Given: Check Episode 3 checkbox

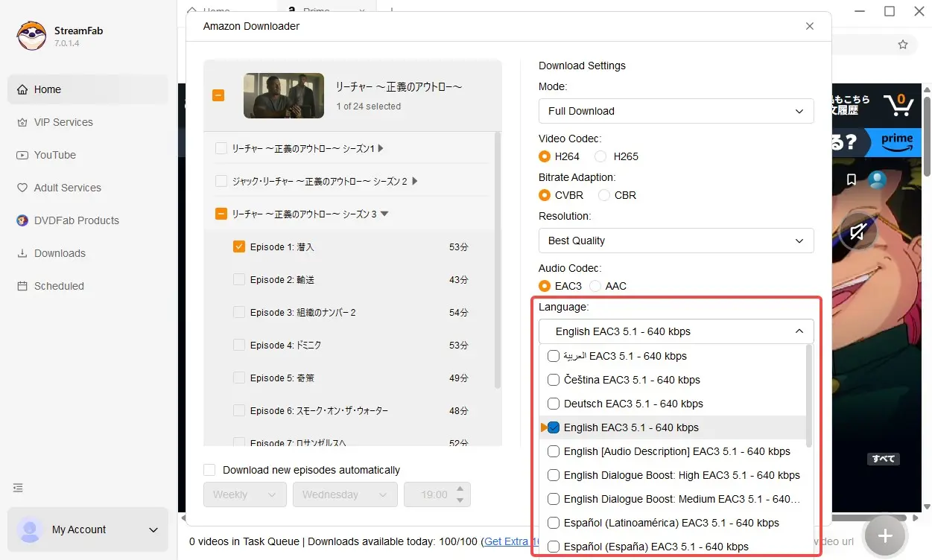Looking at the screenshot, I should [x=239, y=312].
